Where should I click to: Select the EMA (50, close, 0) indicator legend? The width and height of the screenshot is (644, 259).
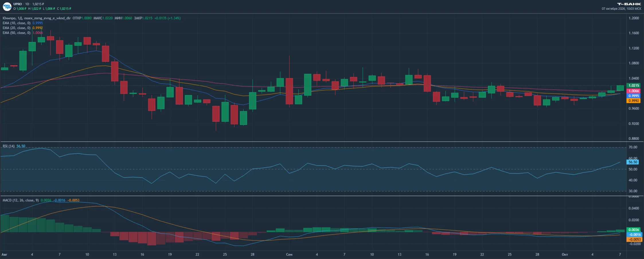pyautogui.click(x=16, y=33)
